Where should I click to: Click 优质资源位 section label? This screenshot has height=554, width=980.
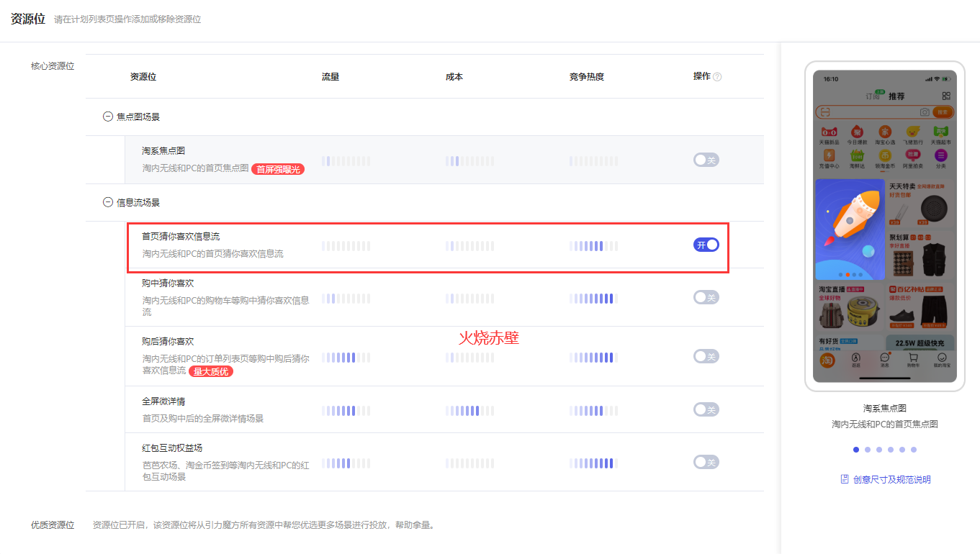[53, 525]
